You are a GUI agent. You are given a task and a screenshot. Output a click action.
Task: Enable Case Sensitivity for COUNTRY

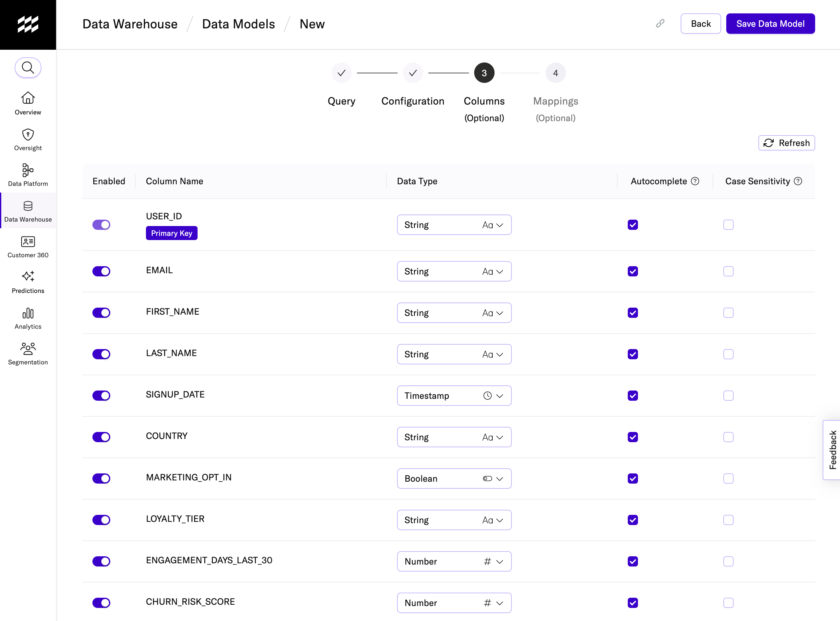(728, 437)
